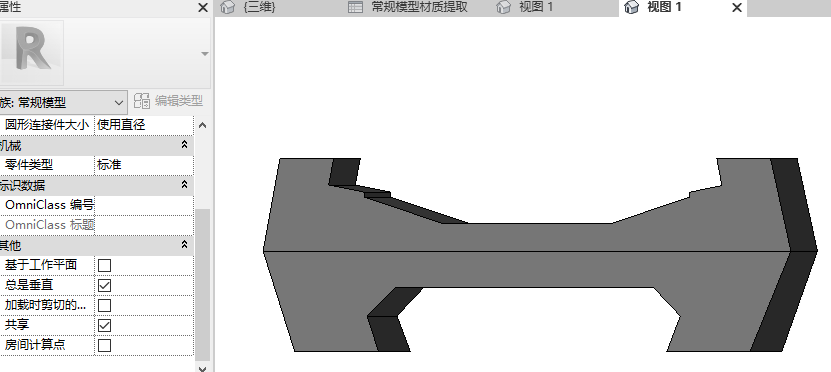Select the 零件类型 value 标准
Screen dimensions: 831x372
click(x=144, y=165)
